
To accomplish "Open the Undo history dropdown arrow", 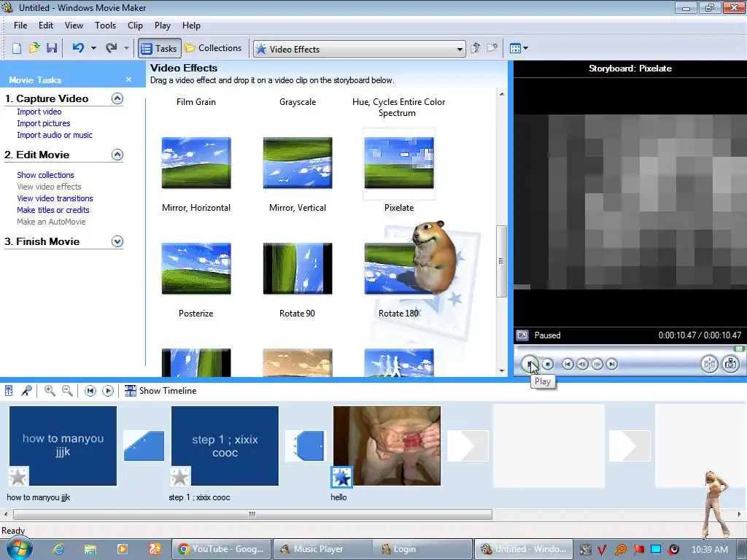I will pos(93,48).
